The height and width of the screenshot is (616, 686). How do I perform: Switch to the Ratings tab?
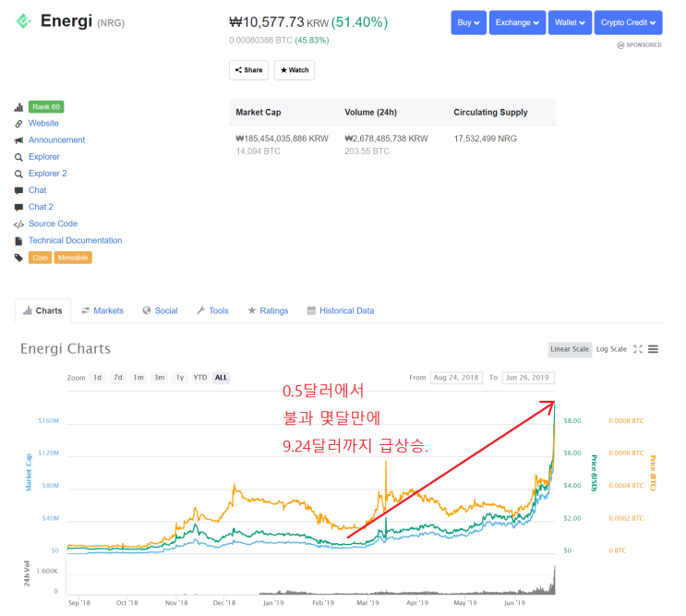pos(268,310)
